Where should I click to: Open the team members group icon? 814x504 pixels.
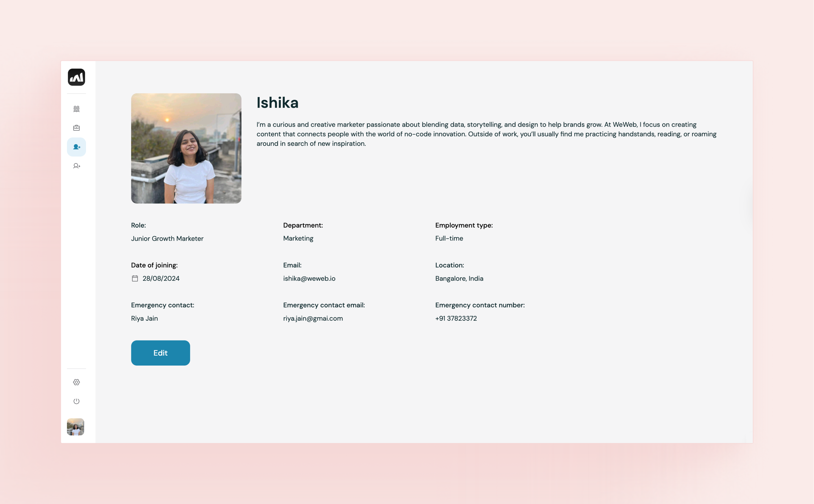point(76,109)
